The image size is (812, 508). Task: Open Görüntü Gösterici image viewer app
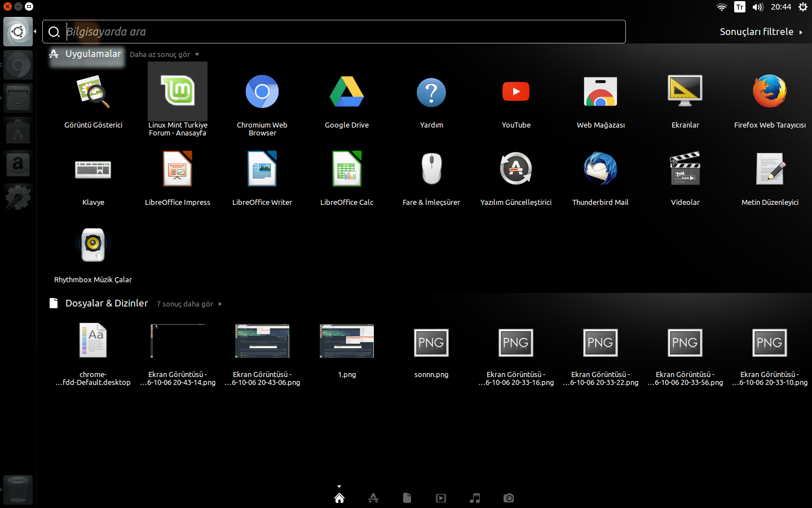coord(93,92)
